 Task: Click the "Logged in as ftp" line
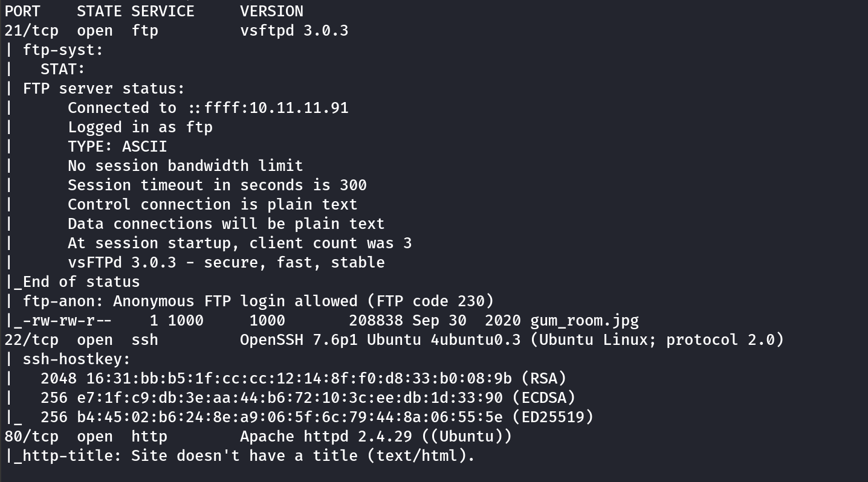(x=140, y=127)
